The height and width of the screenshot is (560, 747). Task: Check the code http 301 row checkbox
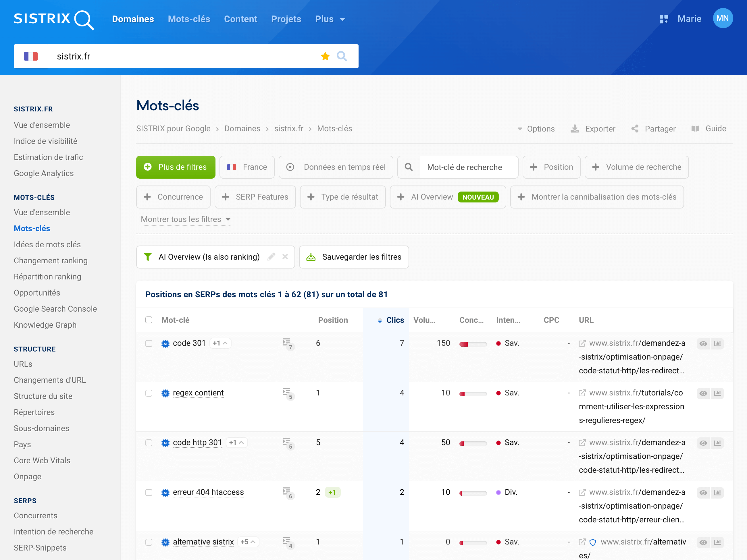point(149,443)
